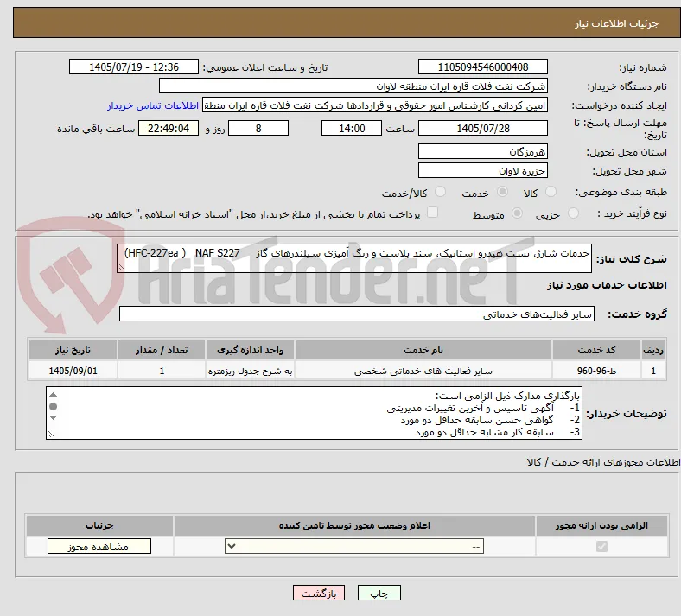681x616 pixels.
Task: Click the الزامی بودن ارائه مجوز header
Action: coord(601,525)
